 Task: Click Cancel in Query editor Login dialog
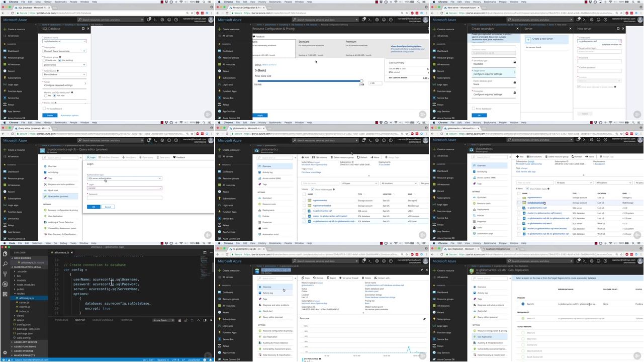(108, 207)
